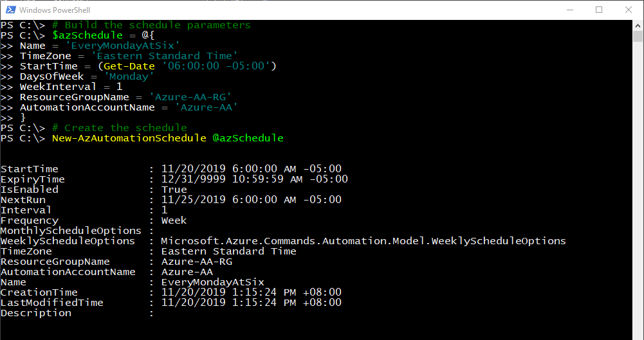Click the WeeklyScheduleOptions output value
The height and width of the screenshot is (340, 644).
tap(363, 241)
